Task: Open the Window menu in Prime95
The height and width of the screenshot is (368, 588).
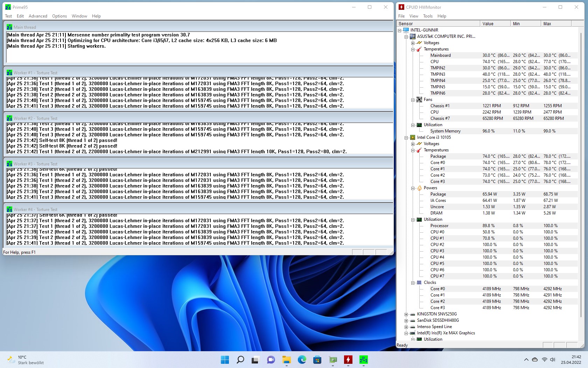Action: click(79, 16)
